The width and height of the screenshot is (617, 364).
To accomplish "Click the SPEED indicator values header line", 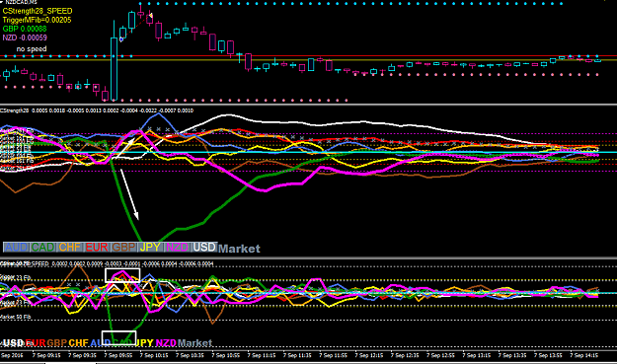I will tap(107, 263).
